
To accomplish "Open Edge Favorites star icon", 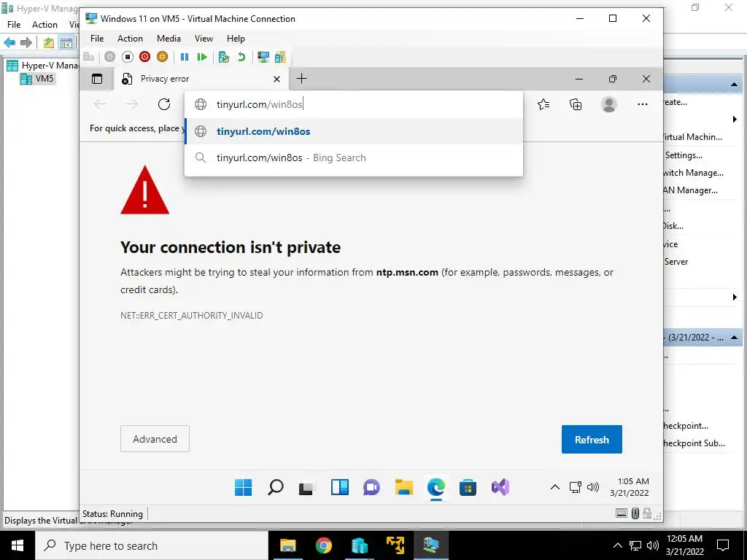I will [x=543, y=104].
